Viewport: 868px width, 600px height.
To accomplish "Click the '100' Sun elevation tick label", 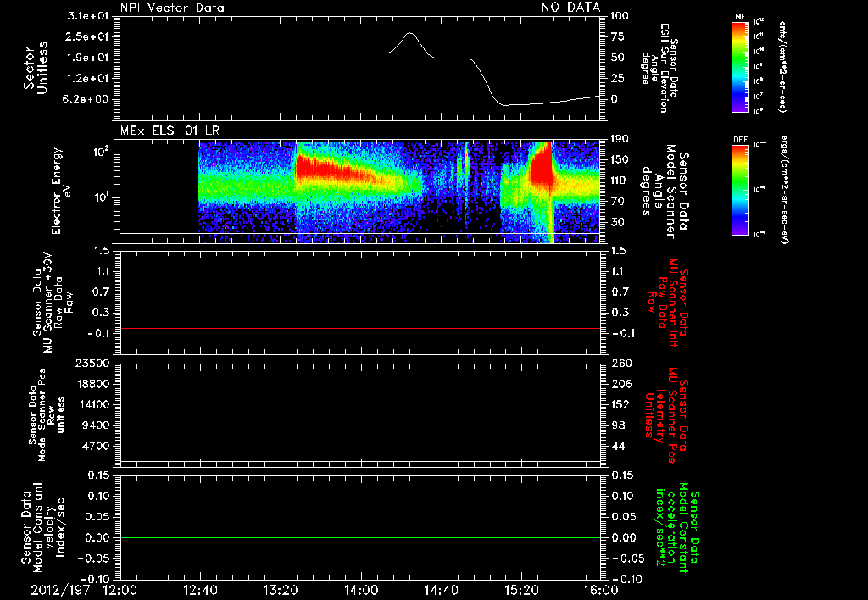I will click(x=620, y=16).
